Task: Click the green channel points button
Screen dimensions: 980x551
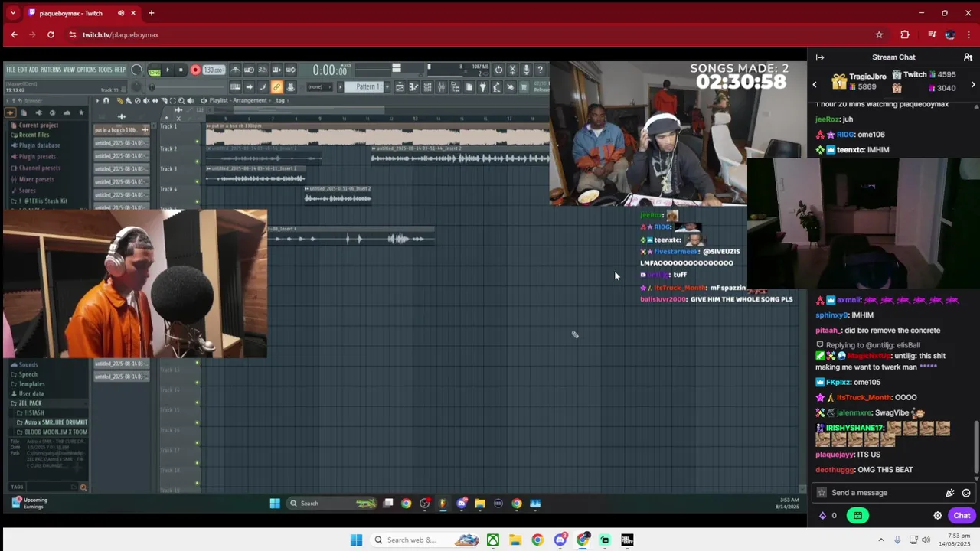Action: pos(857,516)
